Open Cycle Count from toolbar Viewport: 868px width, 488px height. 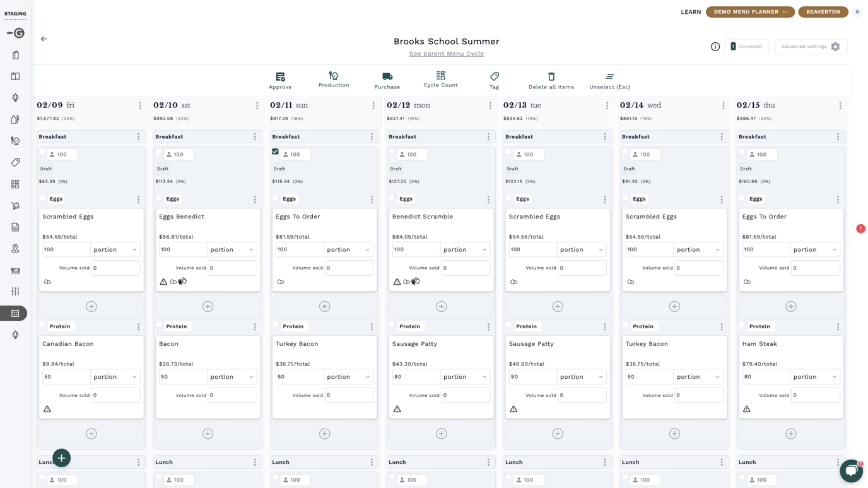click(x=440, y=76)
